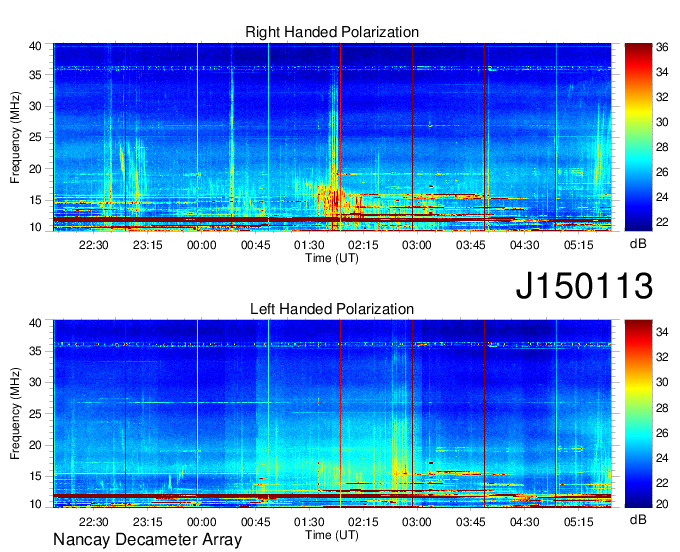Click the 04:30 time tick on Right Handed plot
680x552 pixels.
tap(524, 245)
